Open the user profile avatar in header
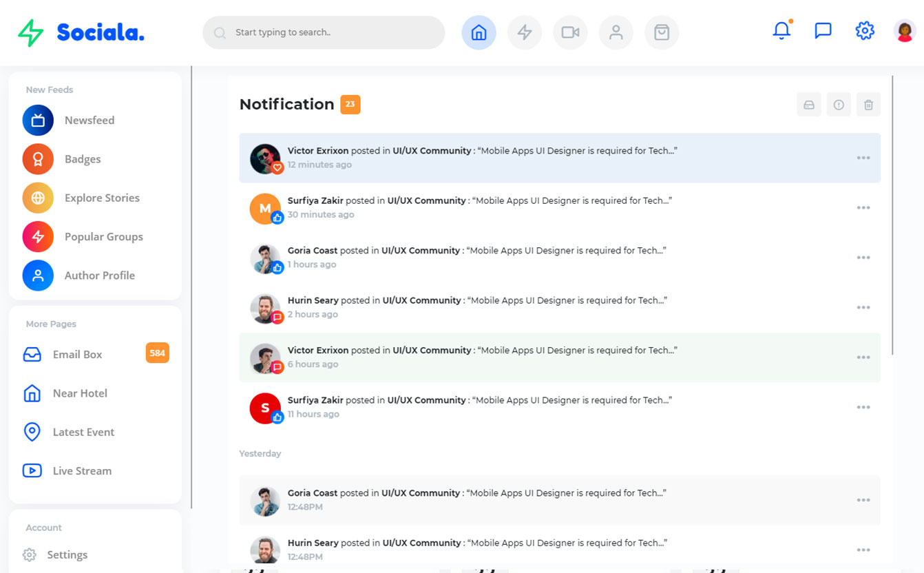 tap(904, 31)
